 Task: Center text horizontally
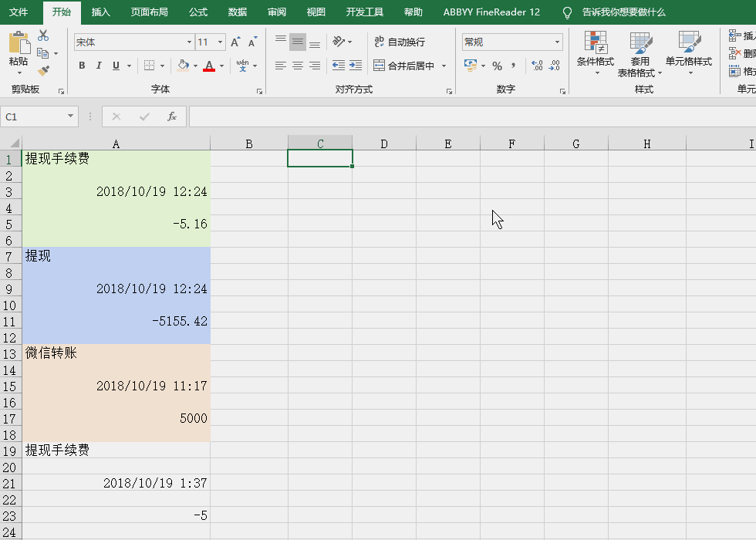298,66
